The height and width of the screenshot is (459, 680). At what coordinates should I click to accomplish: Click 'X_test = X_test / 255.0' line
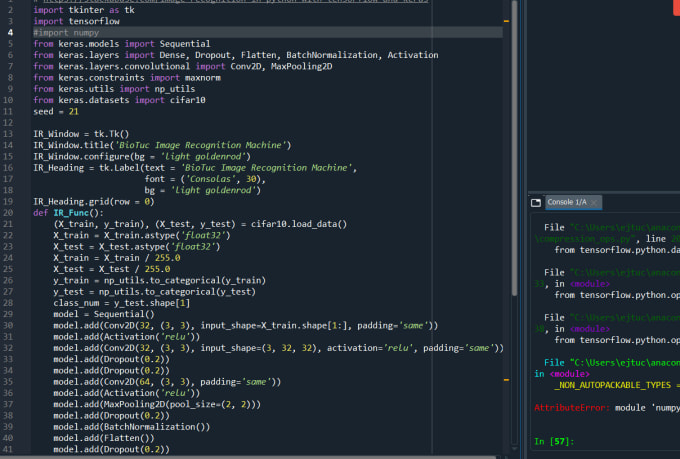tap(111, 269)
